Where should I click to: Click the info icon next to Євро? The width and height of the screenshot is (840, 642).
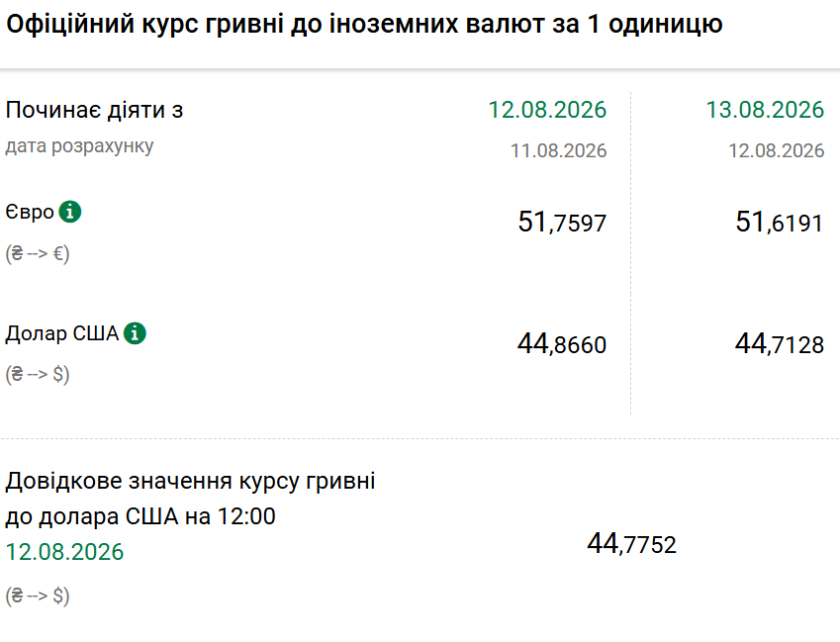click(x=70, y=212)
